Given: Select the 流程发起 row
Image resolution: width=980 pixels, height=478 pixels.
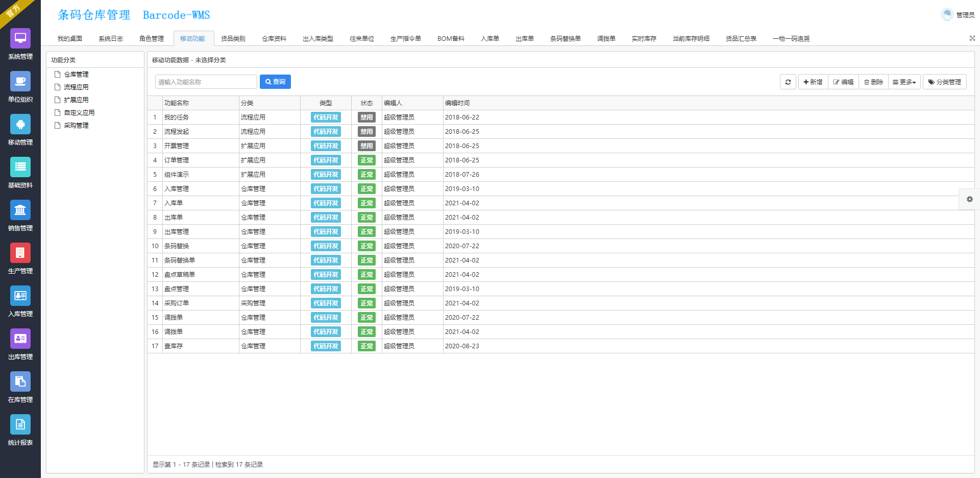Looking at the screenshot, I should click(561, 132).
